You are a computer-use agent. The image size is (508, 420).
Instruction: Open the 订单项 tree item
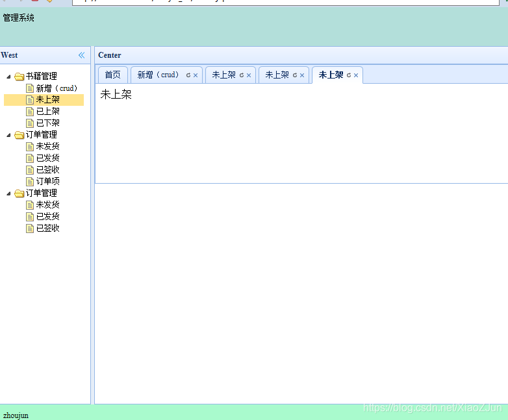point(47,182)
